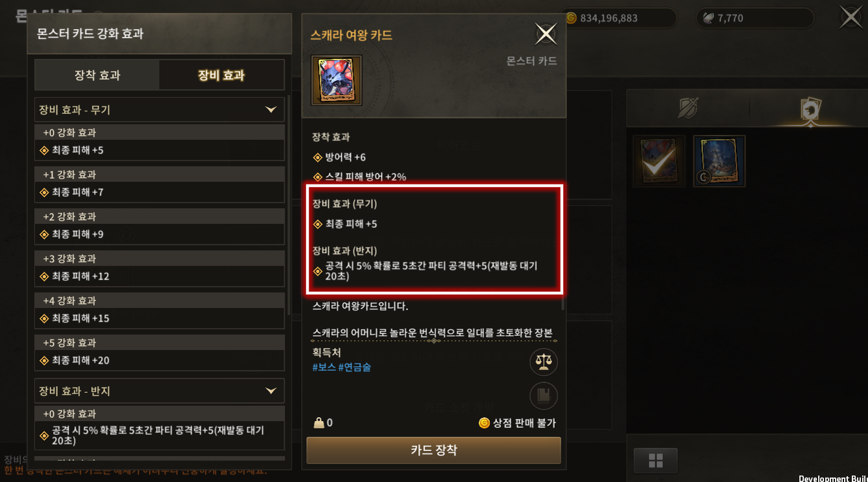Open the #보스 acquisition link
The height and width of the screenshot is (482, 868).
[x=324, y=367]
